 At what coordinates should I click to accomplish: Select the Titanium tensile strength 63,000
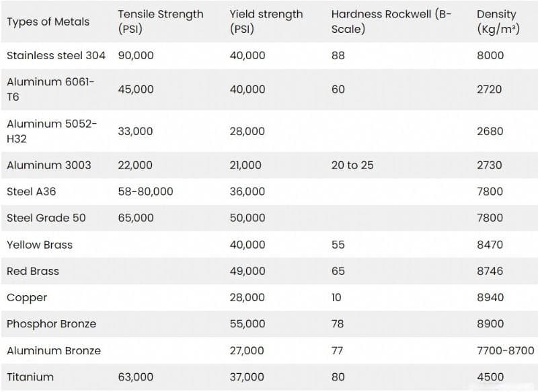click(x=136, y=377)
